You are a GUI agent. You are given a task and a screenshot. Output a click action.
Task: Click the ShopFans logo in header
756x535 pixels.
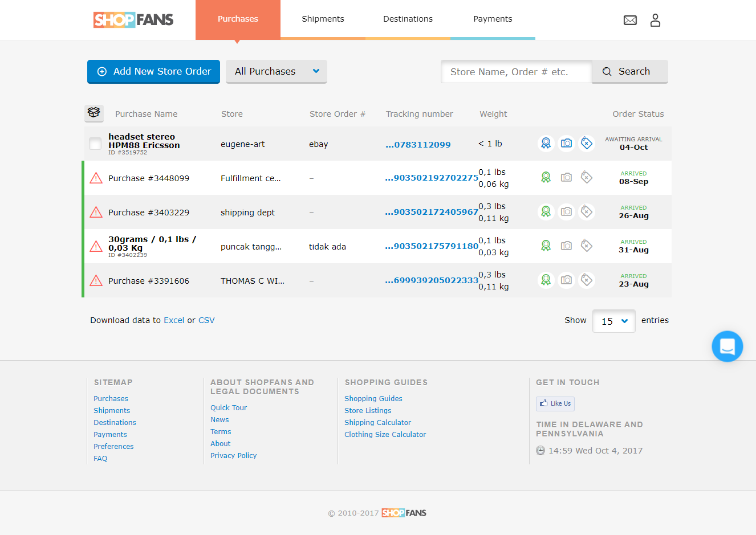(133, 20)
